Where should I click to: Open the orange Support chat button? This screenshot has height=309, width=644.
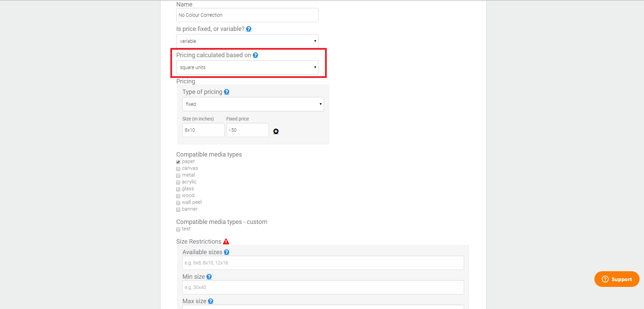[x=617, y=279]
